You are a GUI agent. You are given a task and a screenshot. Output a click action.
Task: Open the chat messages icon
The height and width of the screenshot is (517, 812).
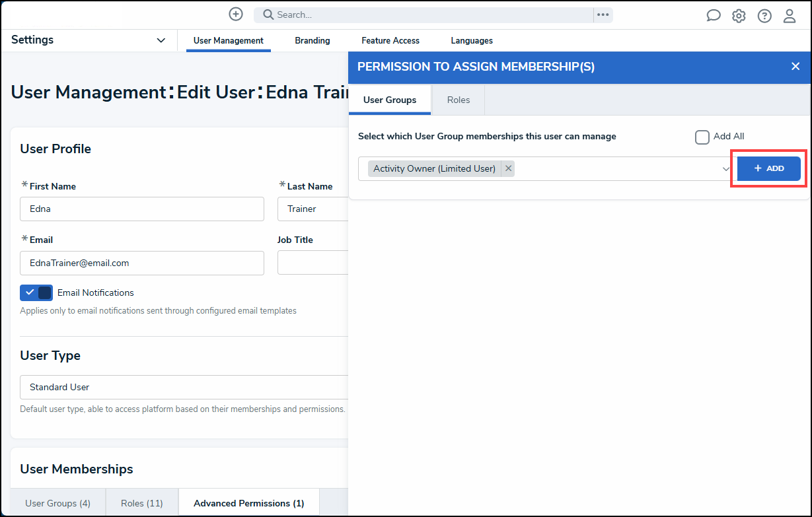pyautogui.click(x=714, y=16)
